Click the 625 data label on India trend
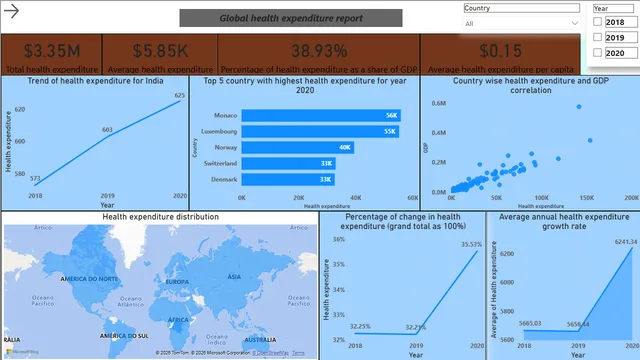The image size is (640, 360). [x=180, y=95]
